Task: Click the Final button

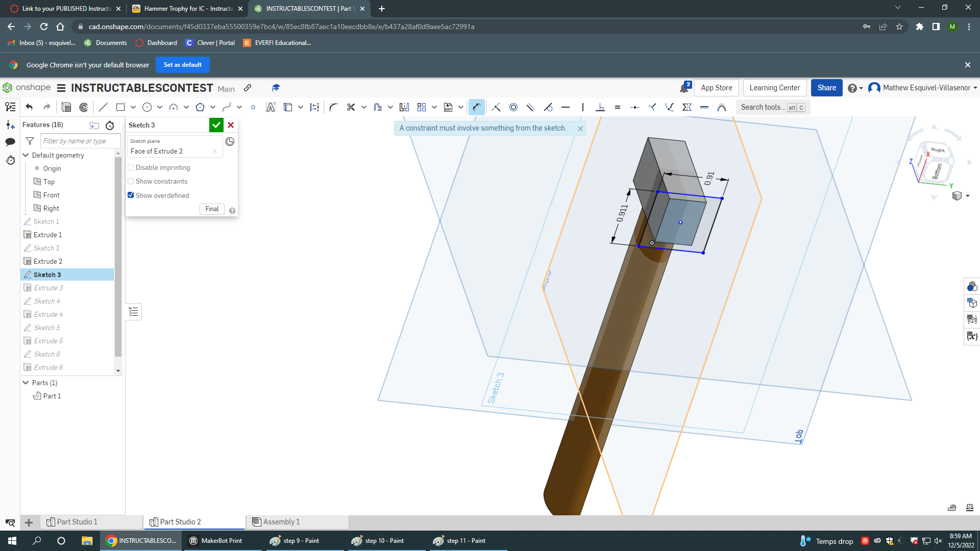Action: click(212, 209)
